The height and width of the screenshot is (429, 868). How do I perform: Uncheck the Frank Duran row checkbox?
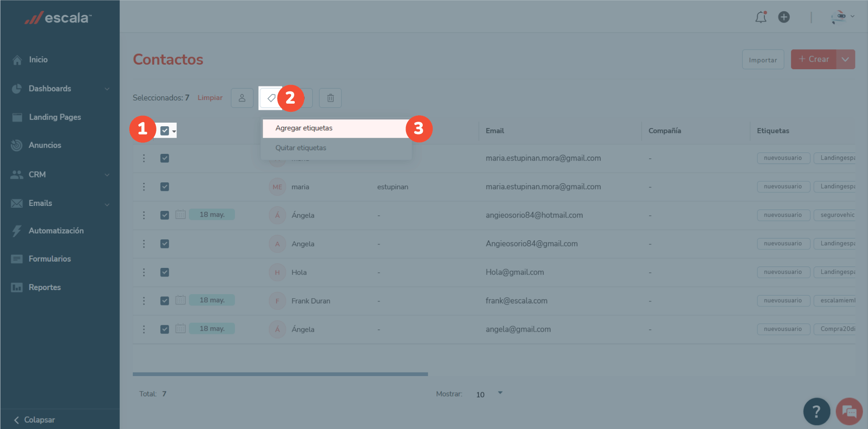pyautogui.click(x=165, y=301)
